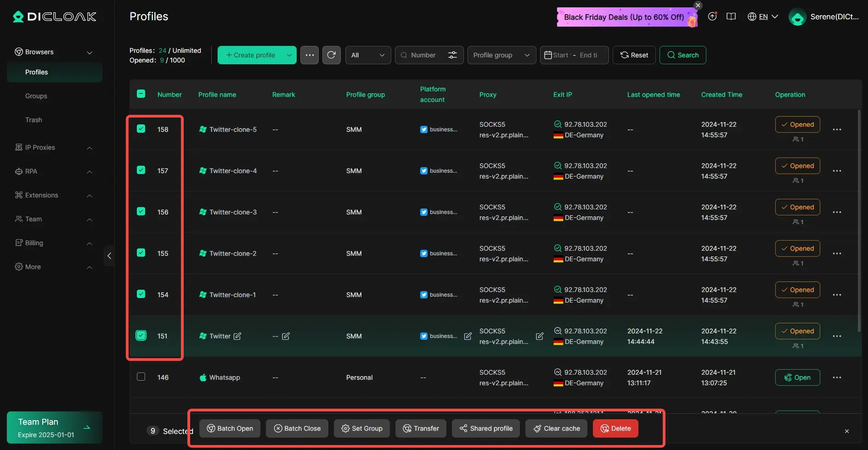Uncheck profile 151 checkbox
This screenshot has height=450, width=868.
point(141,336)
